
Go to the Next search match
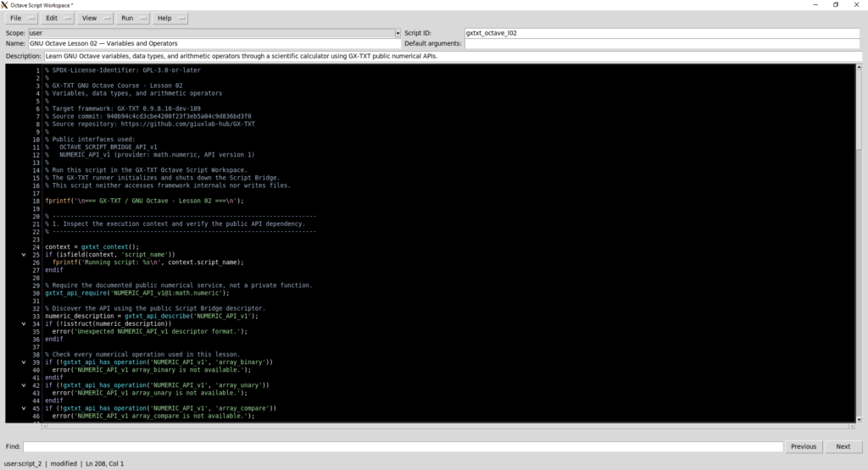843,446
